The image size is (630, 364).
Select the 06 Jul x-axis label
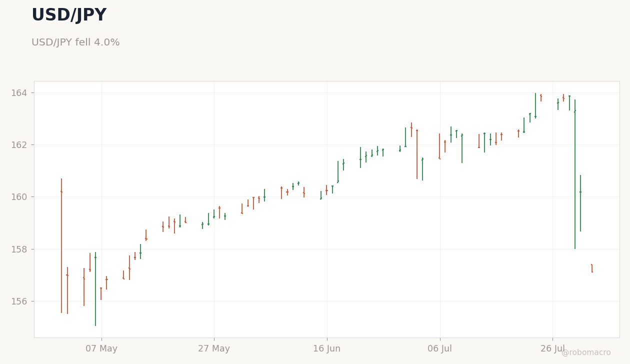tap(440, 349)
